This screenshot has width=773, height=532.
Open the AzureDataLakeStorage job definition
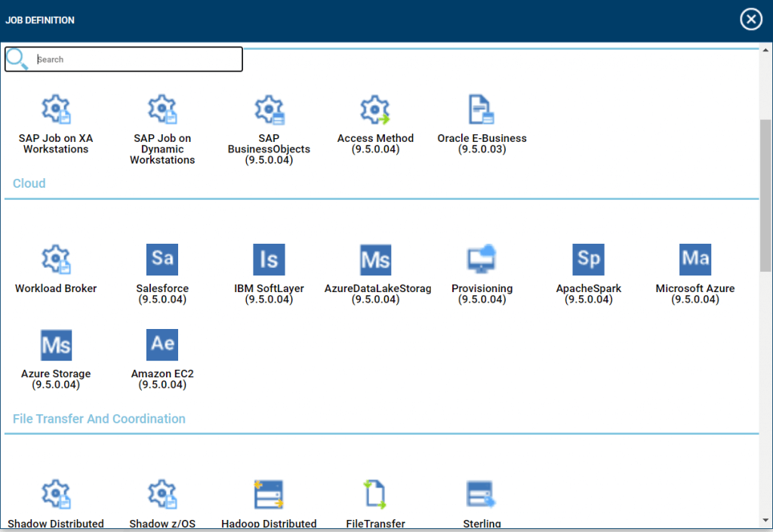click(x=375, y=260)
